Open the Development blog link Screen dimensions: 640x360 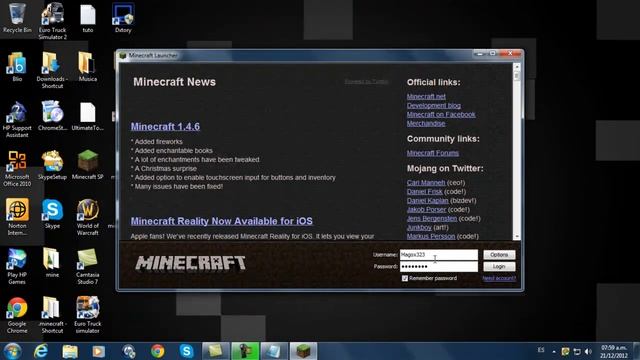coord(433,105)
